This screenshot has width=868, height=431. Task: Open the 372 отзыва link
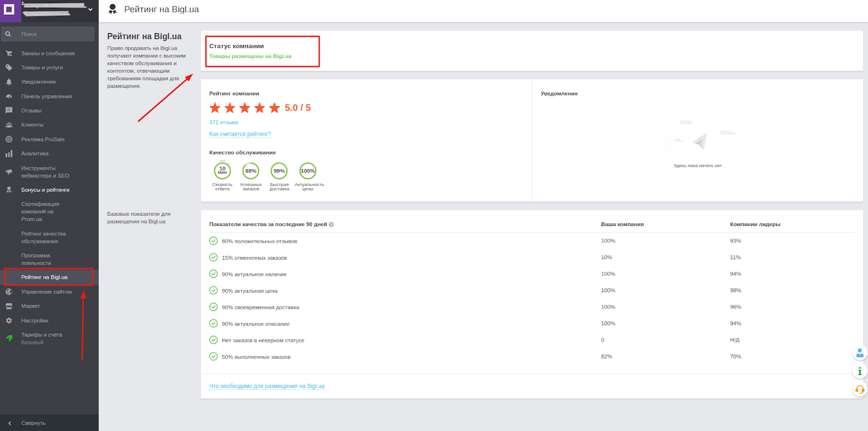[224, 123]
